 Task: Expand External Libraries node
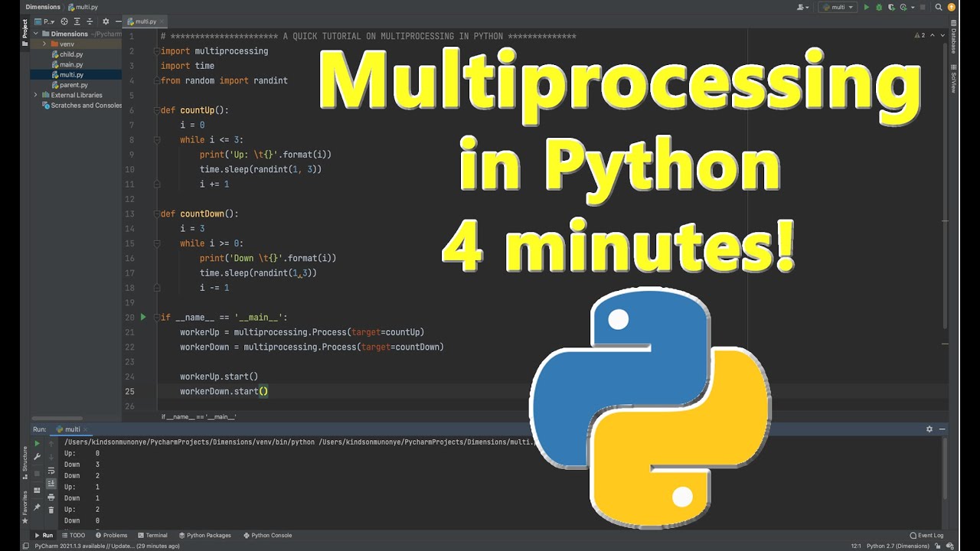pyautogui.click(x=35, y=95)
